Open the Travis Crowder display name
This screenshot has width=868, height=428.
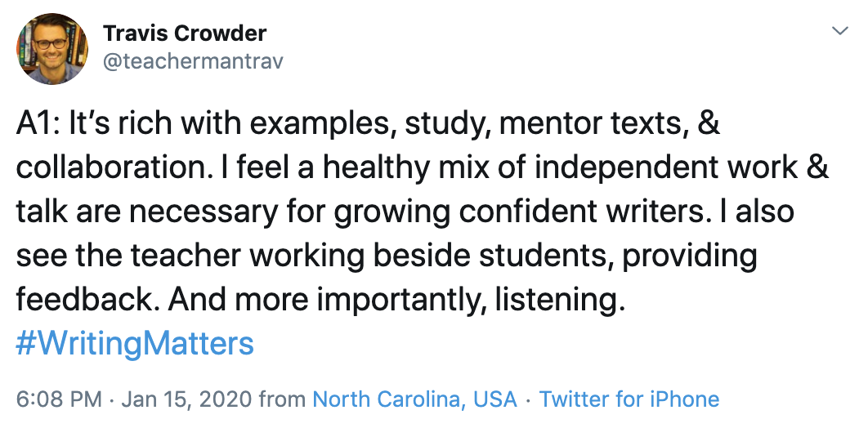click(185, 33)
